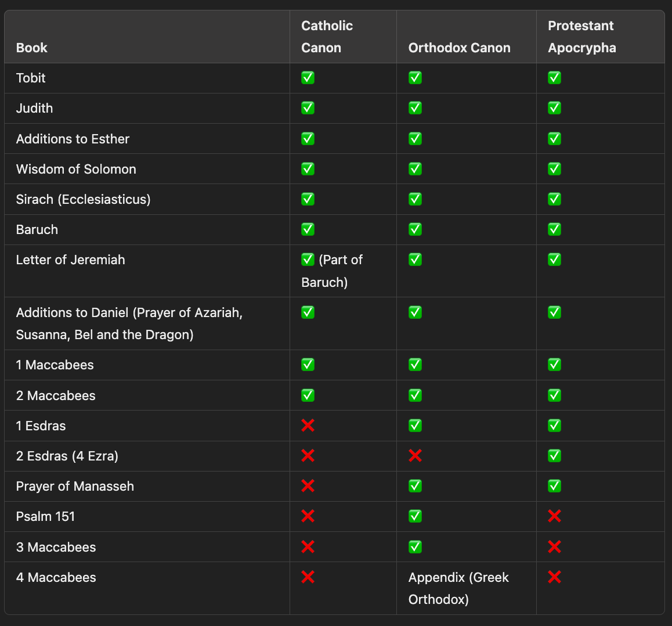
Task: Click 3 Maccabees Catholic Canon red cross
Action: (x=308, y=546)
